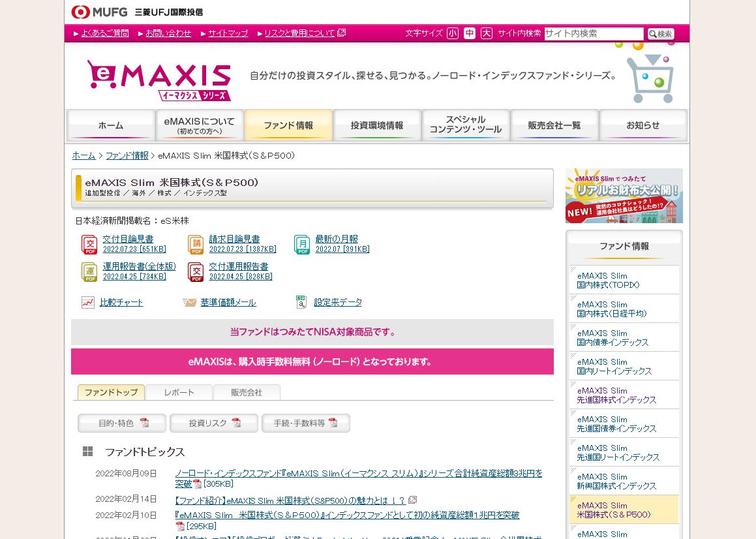The width and height of the screenshot is (756, 539).
Task: Open the 最新の月報 green PDF icon
Action: [302, 244]
